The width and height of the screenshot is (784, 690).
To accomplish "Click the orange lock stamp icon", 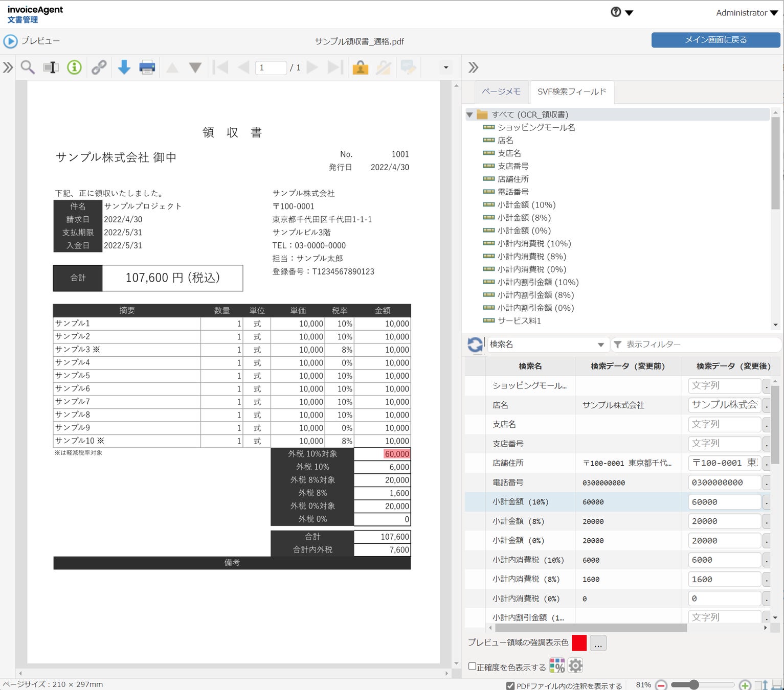I will tap(361, 67).
